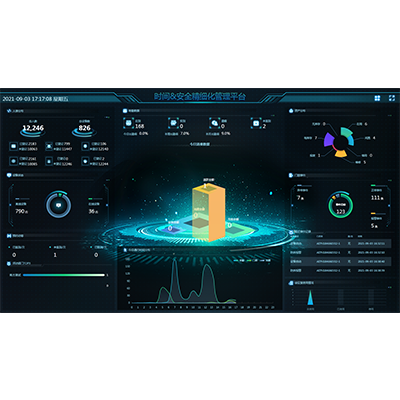Click the green circular gauge showing 123

pos(340,204)
